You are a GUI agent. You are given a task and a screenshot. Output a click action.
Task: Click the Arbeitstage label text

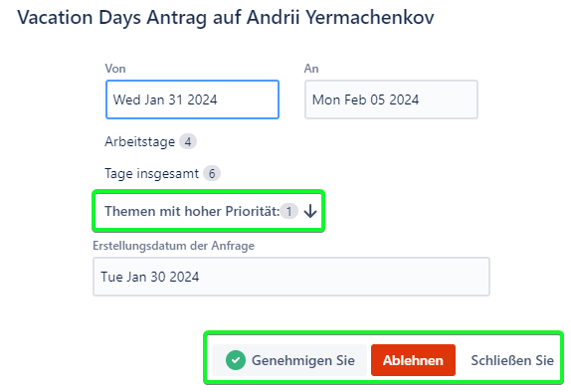point(140,141)
